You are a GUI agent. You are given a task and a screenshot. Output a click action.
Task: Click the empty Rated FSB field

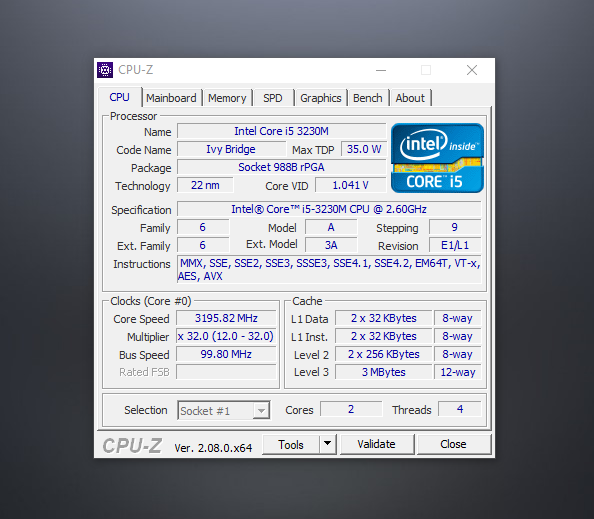[x=226, y=372]
